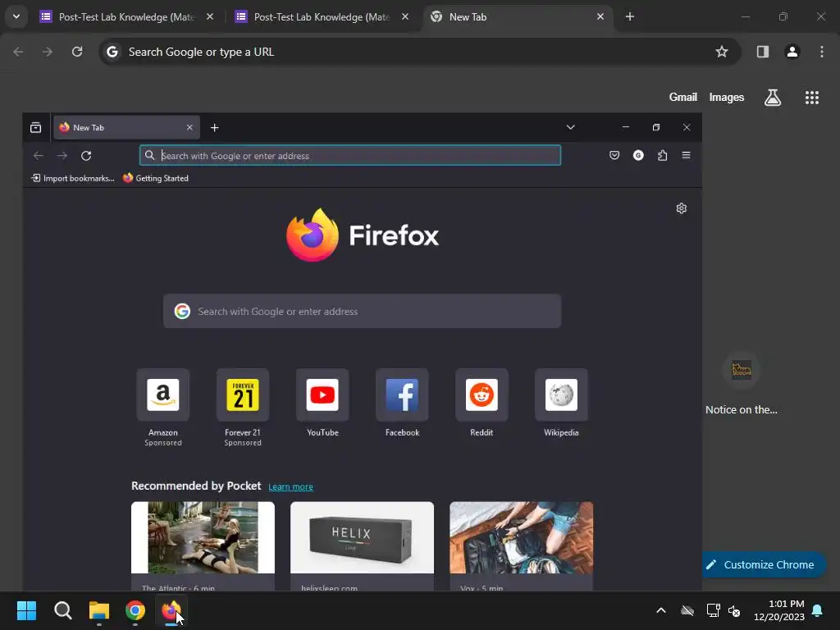Click Import bookmarks in Firefox toolbar
This screenshot has width=840, height=630.
click(73, 178)
